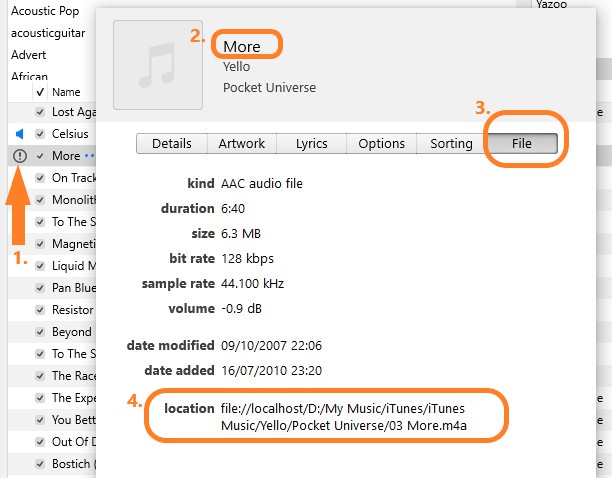Toggle the Bostich track checkbox

click(x=40, y=464)
